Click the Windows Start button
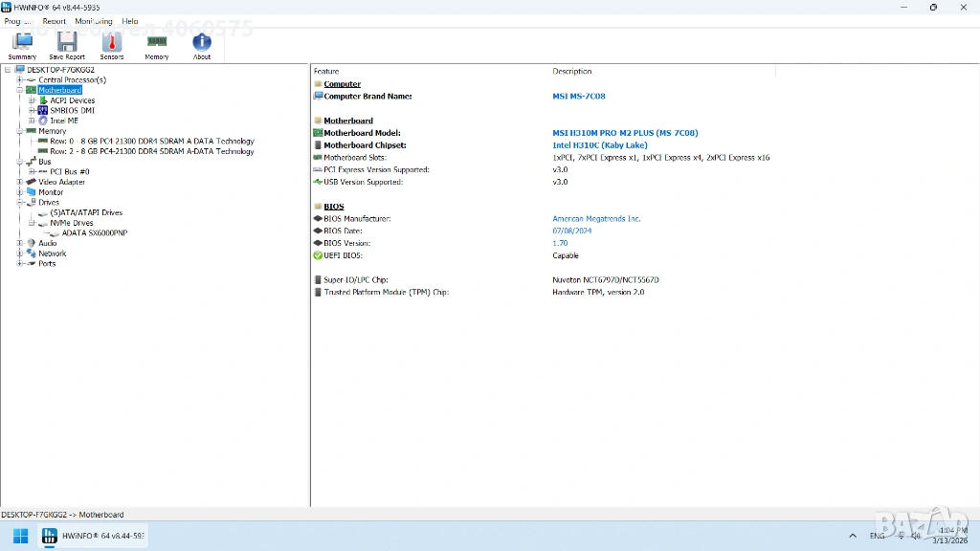Viewport: 980px width, 551px height. [x=20, y=536]
